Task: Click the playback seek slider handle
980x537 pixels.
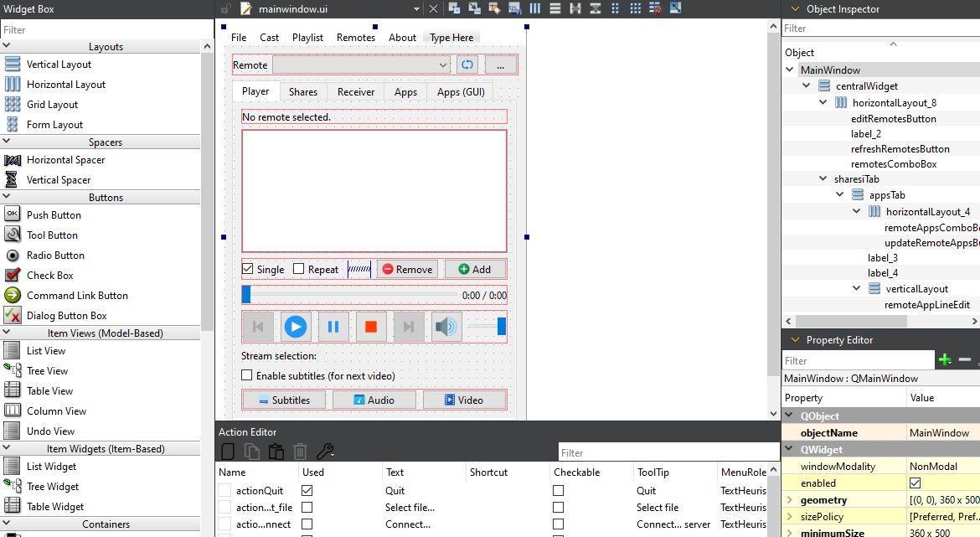Action: (x=246, y=295)
